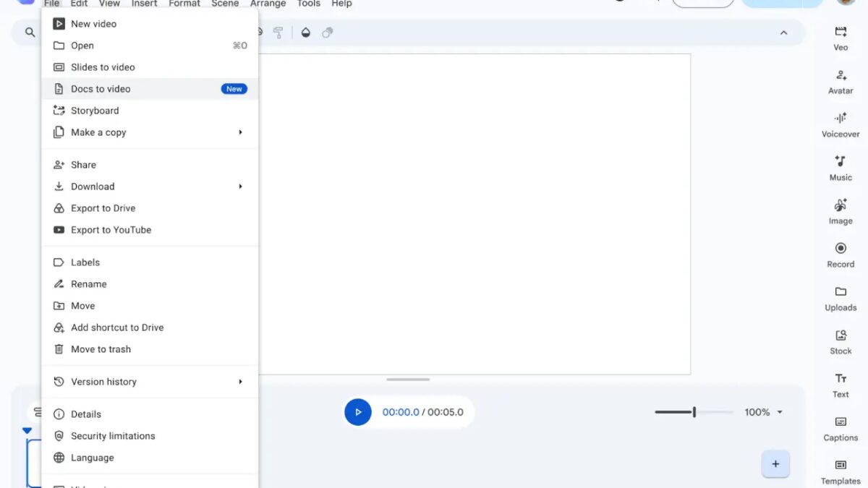Click the timeline view icon behind menu
Image resolution: width=868 pixels, height=488 pixels.
pyautogui.click(x=36, y=412)
